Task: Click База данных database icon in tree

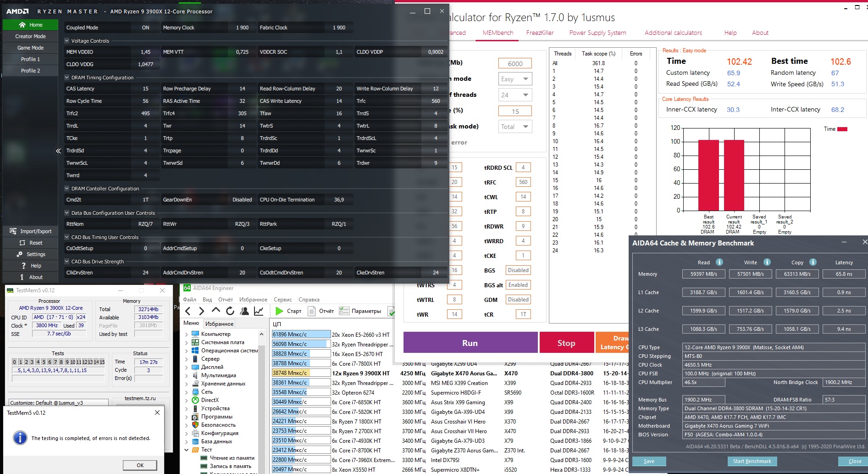Action: pos(195,441)
